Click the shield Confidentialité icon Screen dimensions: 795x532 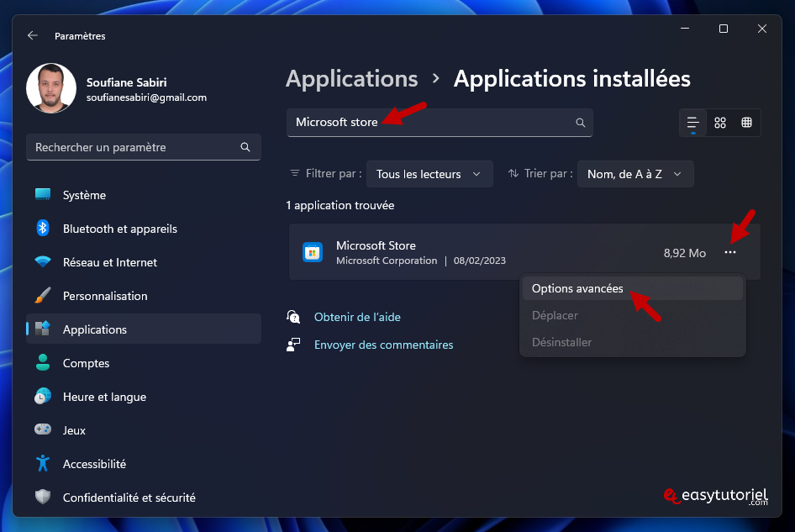[x=43, y=497]
